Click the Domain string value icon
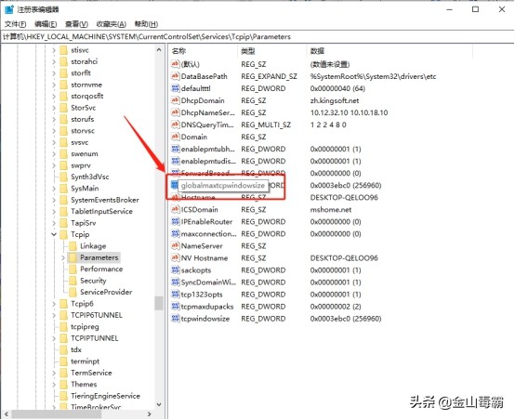515x420 pixels. (176, 137)
